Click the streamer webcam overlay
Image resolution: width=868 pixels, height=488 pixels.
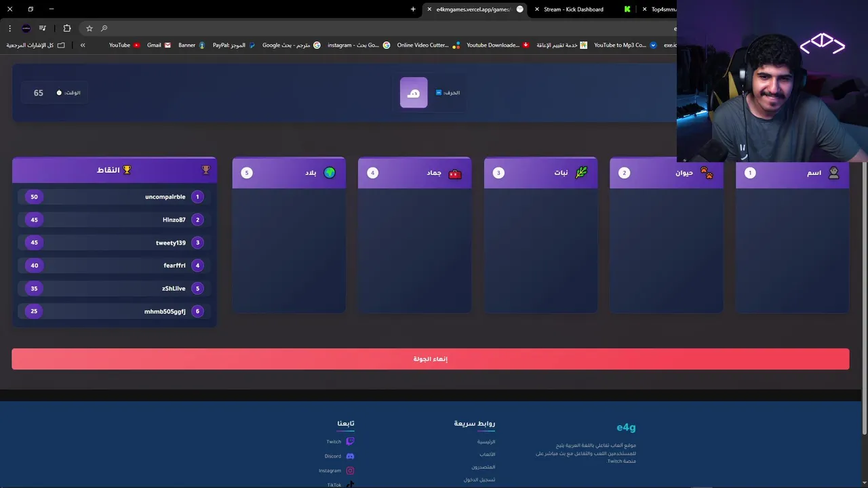point(772,81)
